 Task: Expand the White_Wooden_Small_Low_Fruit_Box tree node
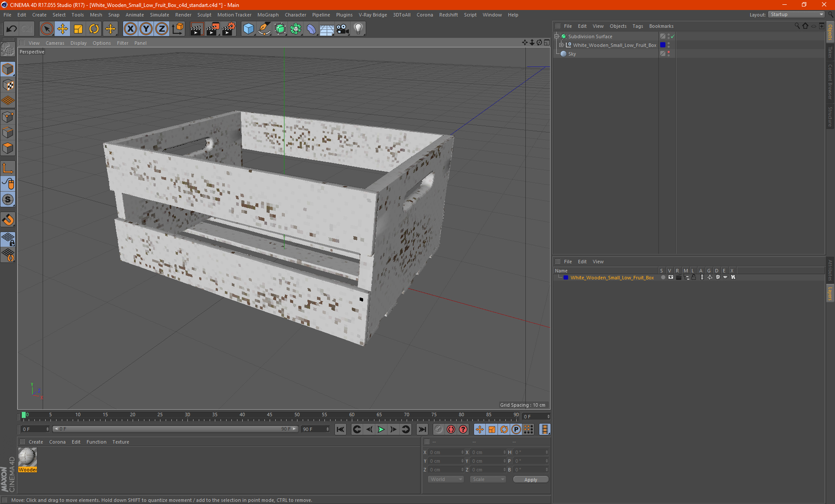click(x=561, y=45)
